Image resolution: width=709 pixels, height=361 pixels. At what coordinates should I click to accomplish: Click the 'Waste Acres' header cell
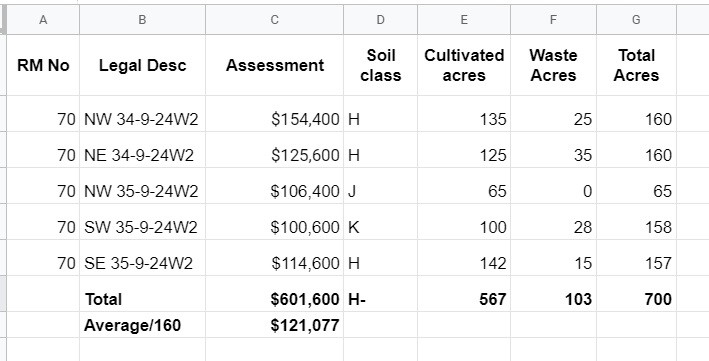click(553, 65)
